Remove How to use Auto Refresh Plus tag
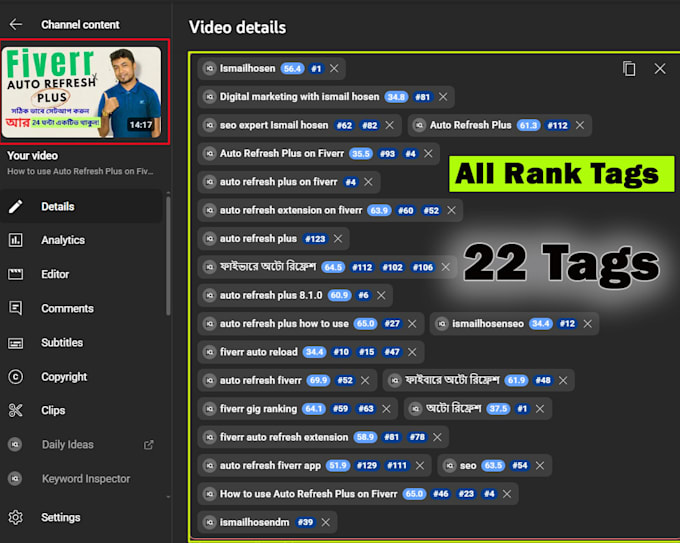680x543 pixels. tap(507, 494)
